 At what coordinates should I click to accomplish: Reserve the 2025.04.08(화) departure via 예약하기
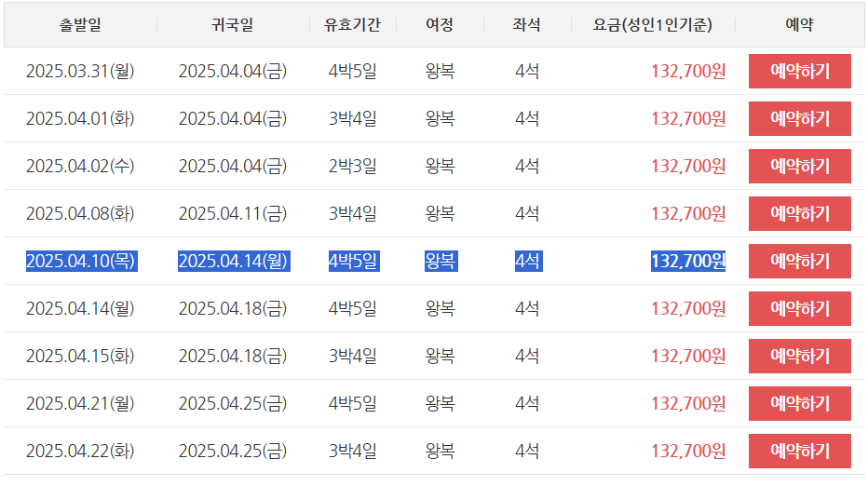point(799,213)
